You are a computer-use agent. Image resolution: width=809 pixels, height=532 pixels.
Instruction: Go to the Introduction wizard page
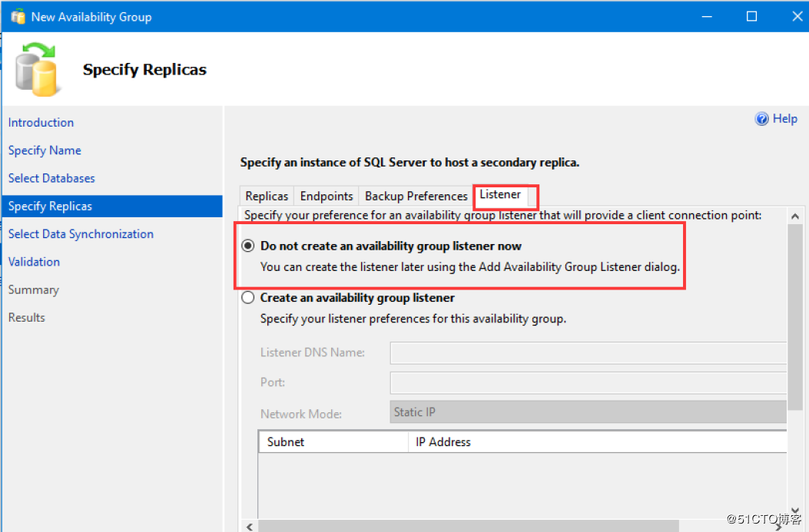41,123
